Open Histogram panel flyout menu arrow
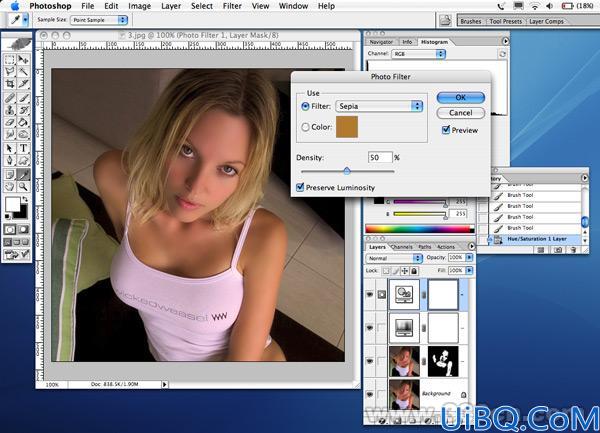The width and height of the screenshot is (600, 433). [505, 41]
